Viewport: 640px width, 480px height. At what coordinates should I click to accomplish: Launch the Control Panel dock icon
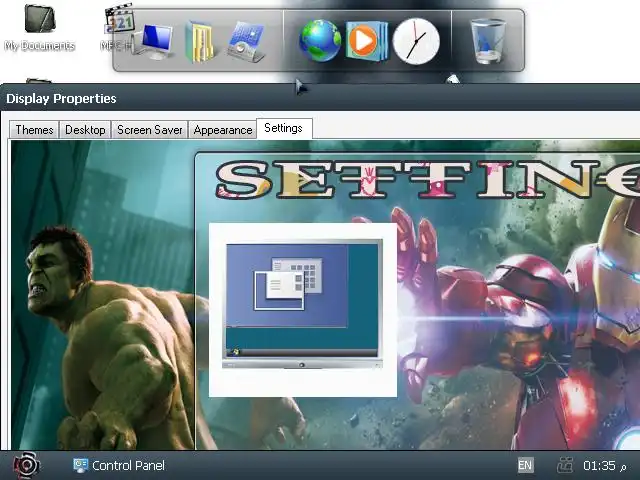[246, 42]
